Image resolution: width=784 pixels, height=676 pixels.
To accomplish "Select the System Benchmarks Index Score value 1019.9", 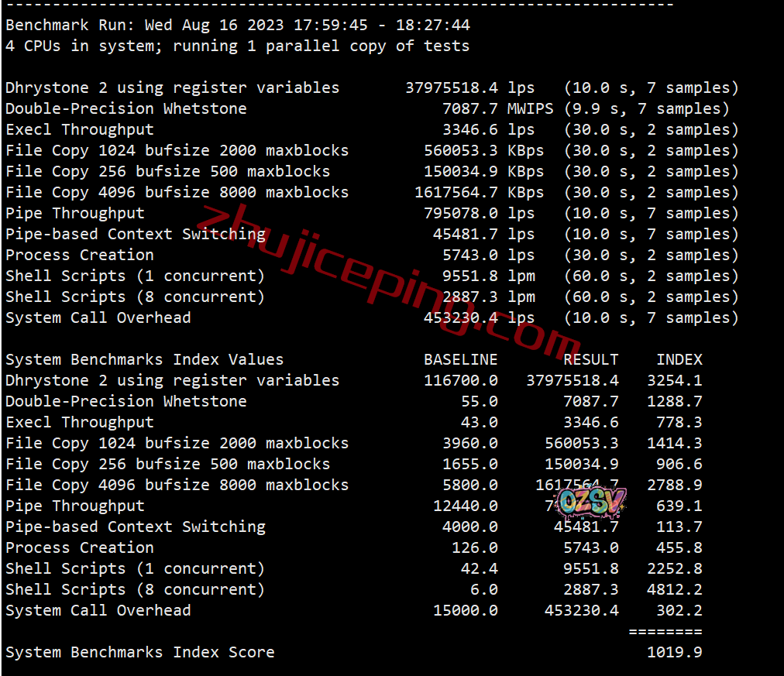I will (x=675, y=652).
